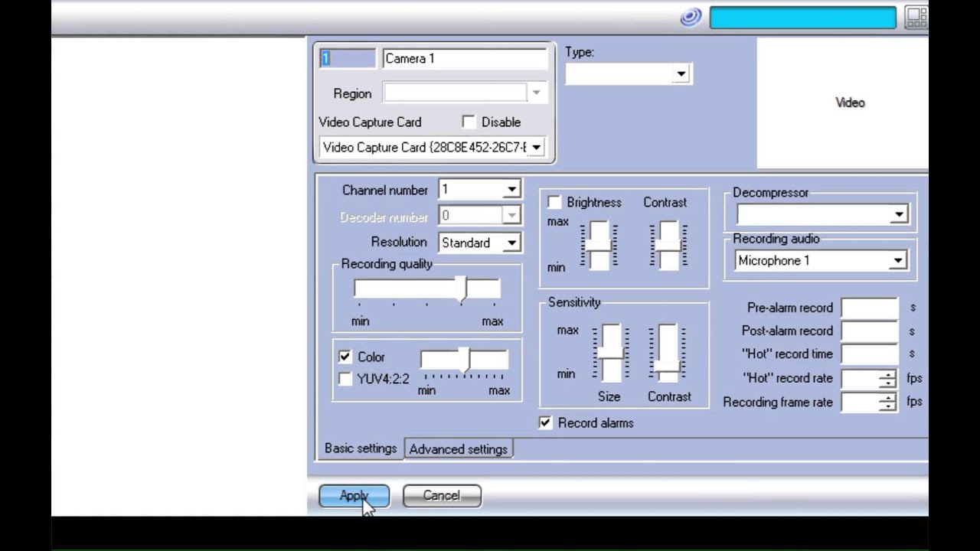Click the grid layout icon at top right

point(916,18)
